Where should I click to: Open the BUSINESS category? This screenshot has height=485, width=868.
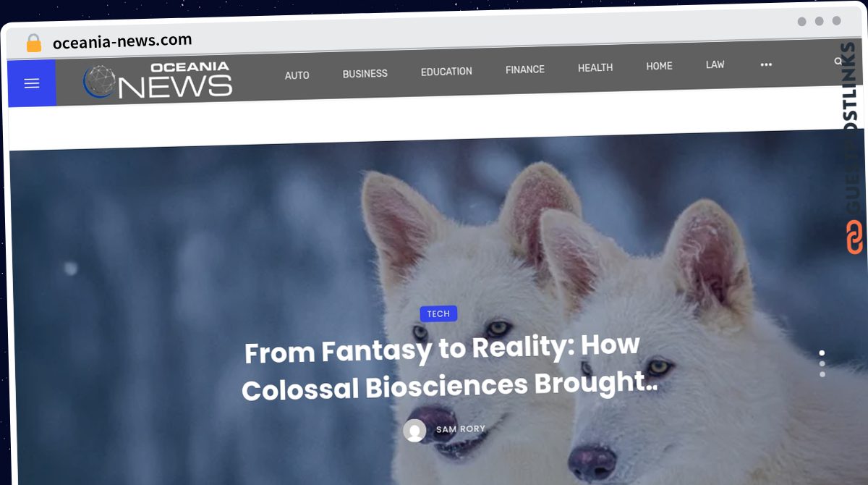click(365, 74)
